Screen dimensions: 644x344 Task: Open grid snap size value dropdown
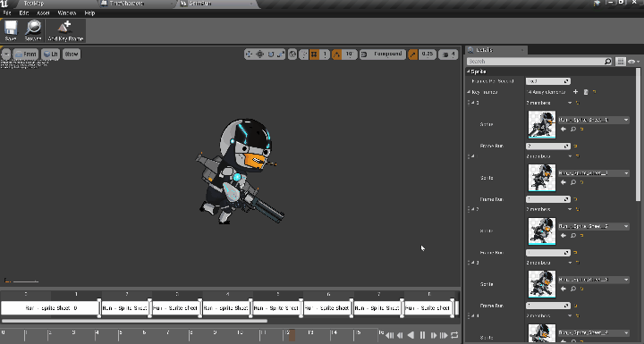[x=325, y=55]
